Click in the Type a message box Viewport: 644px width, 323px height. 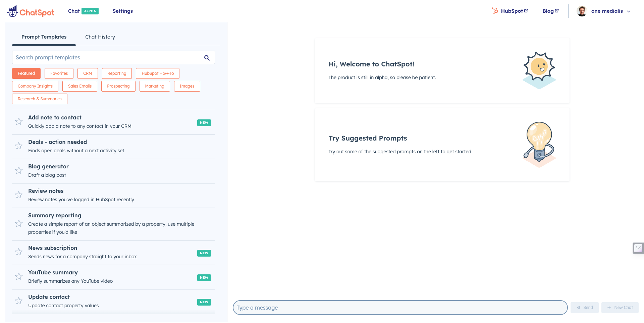tap(400, 308)
